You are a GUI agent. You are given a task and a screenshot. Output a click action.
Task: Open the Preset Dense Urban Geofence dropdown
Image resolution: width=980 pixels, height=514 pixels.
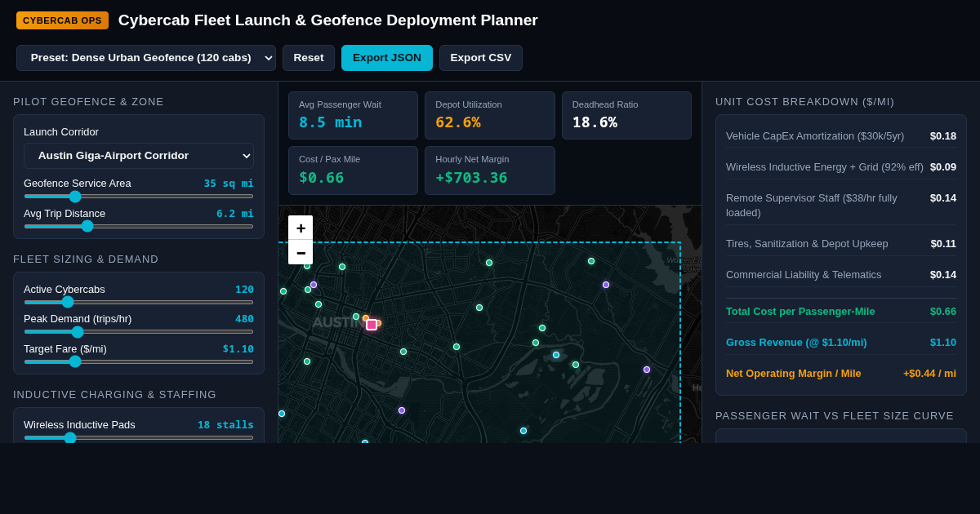[x=146, y=58]
